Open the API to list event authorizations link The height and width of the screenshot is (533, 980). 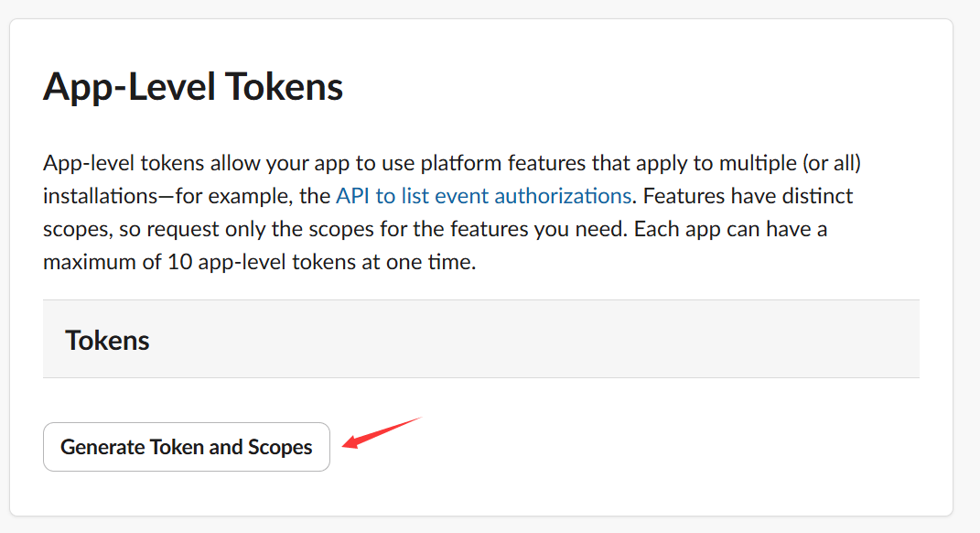[483, 195]
